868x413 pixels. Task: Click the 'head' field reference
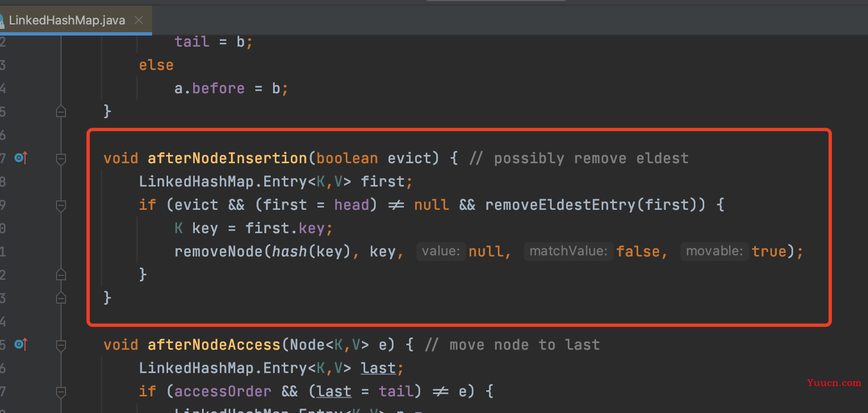tap(351, 205)
